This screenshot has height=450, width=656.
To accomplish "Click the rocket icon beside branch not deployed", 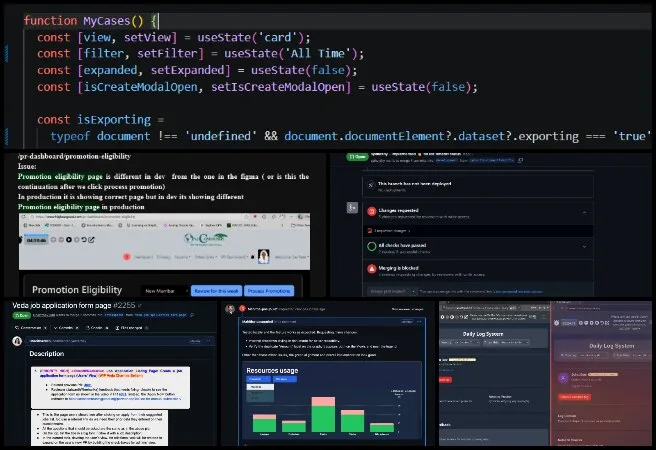I will tap(371, 185).
